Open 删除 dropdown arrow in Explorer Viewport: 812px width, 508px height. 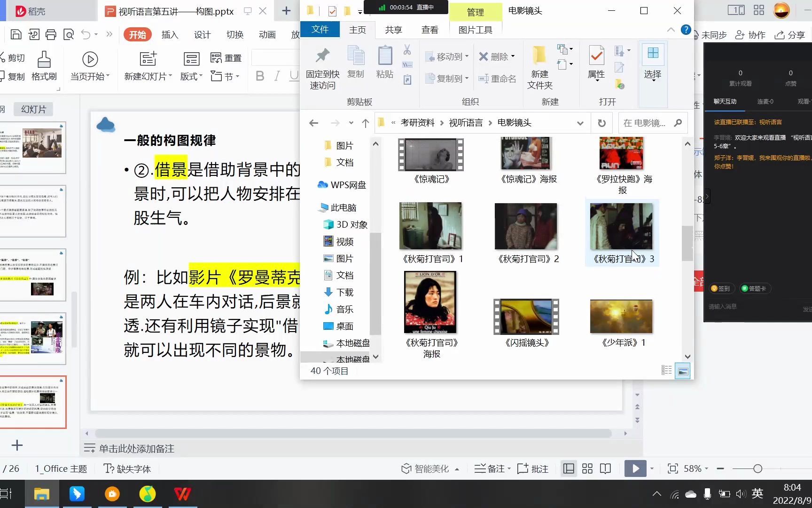513,56
